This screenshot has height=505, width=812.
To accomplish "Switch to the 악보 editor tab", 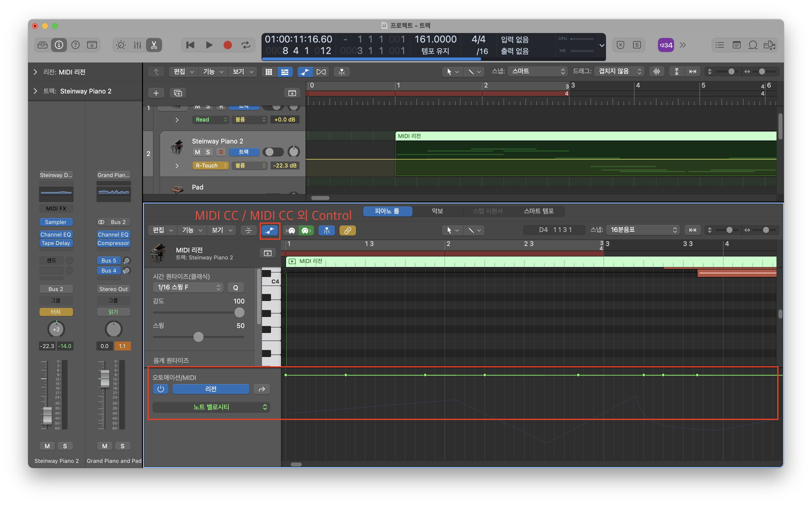I will [437, 211].
